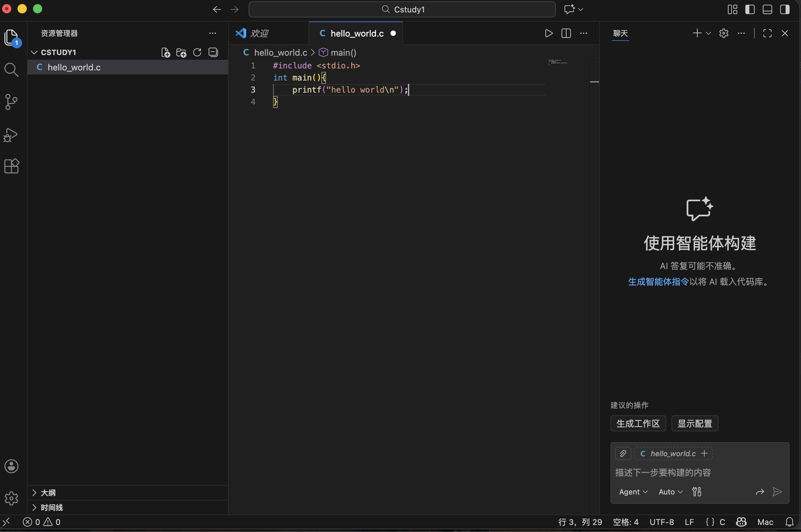Viewport: 801px width, 532px height.
Task: Open the Run and Debug view
Action: tap(11, 135)
